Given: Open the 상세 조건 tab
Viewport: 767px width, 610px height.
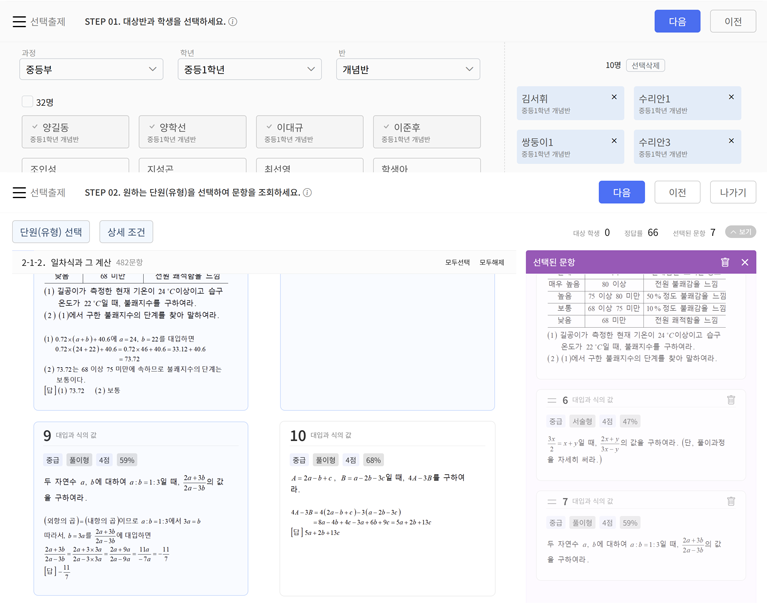Looking at the screenshot, I should tap(126, 232).
